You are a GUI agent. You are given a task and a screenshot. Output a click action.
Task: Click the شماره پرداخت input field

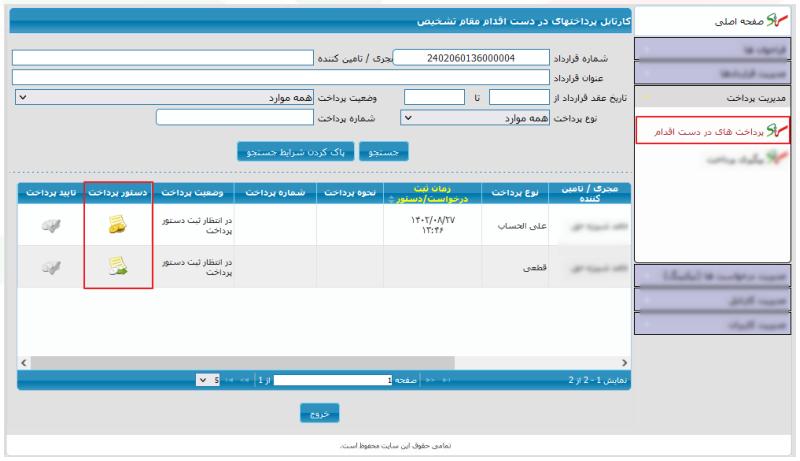click(x=235, y=117)
